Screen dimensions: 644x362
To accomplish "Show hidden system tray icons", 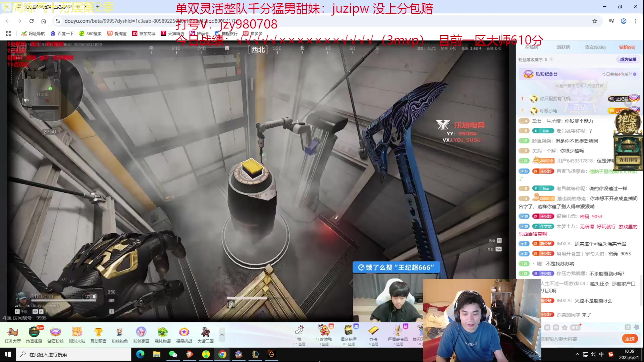I will click(577, 354).
